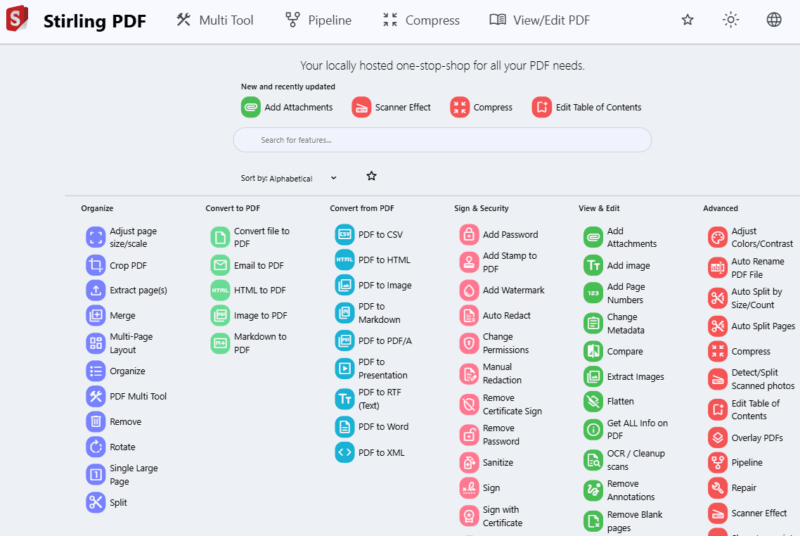
Task: Open the Multi Tool nav item
Action: 215,20
